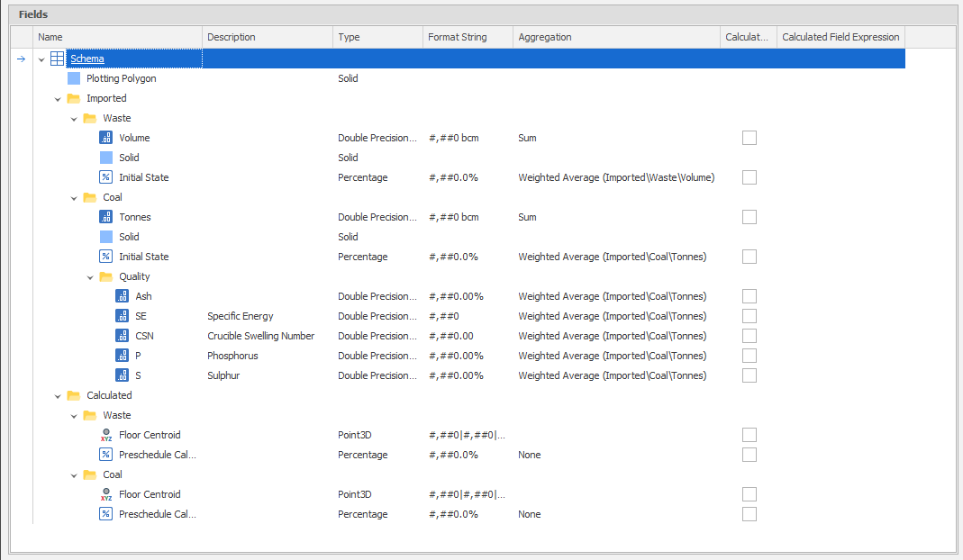Click the SE field numeric icon
Image resolution: width=963 pixels, height=560 pixels.
123,316
